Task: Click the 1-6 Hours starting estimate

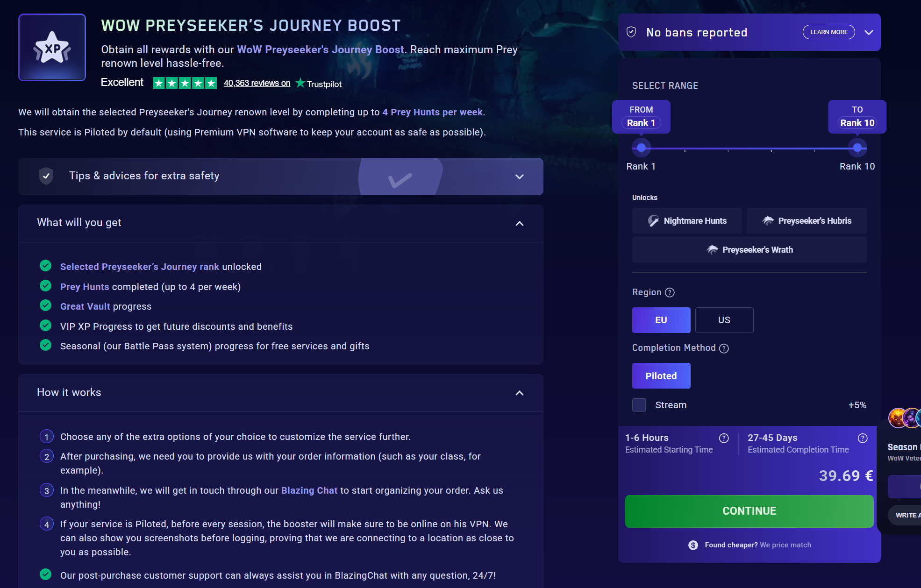Action: (x=647, y=438)
